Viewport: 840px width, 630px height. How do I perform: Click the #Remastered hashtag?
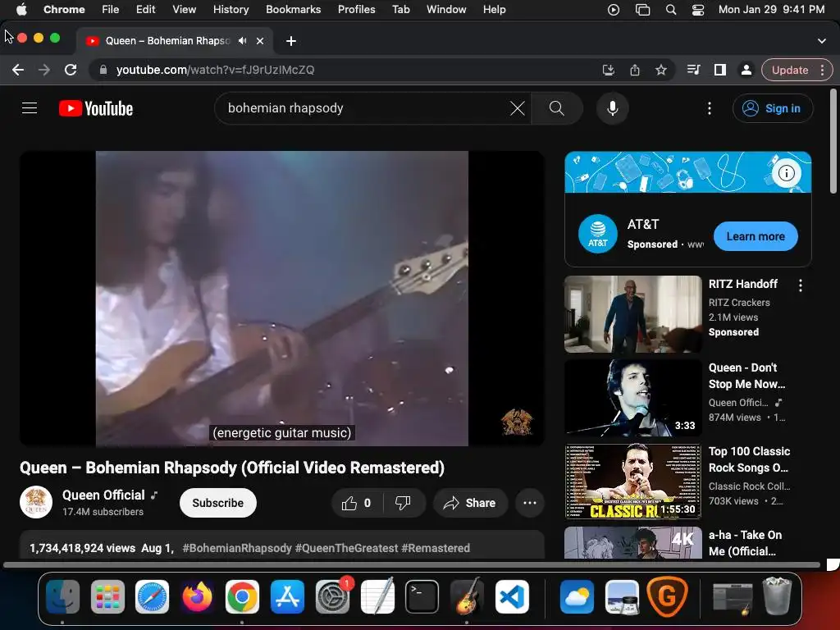pos(436,548)
